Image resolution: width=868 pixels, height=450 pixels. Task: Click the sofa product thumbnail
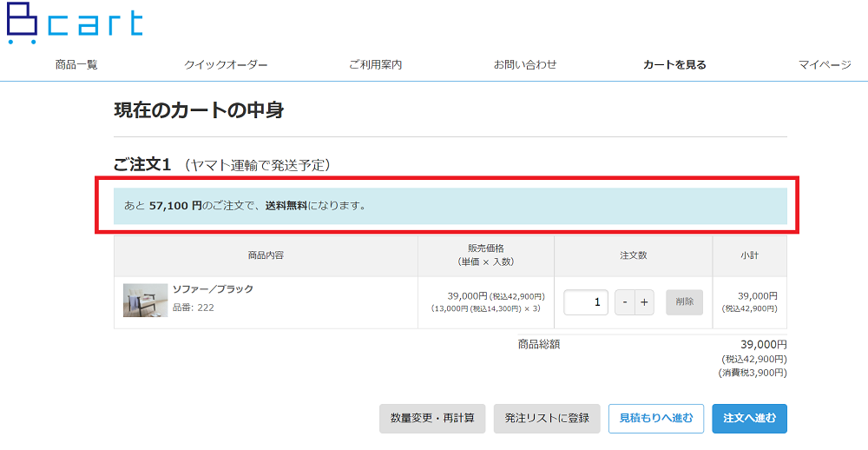coord(145,301)
